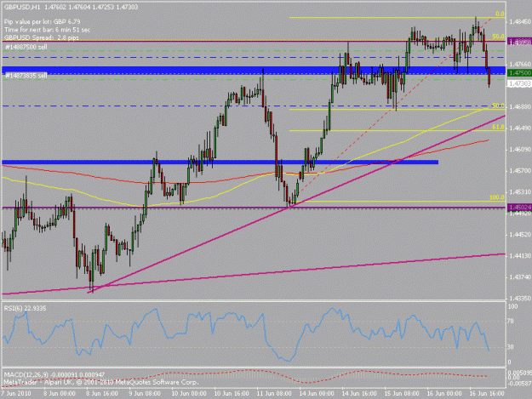Click the '11 Jun 08:00' time axis label

coord(274,393)
